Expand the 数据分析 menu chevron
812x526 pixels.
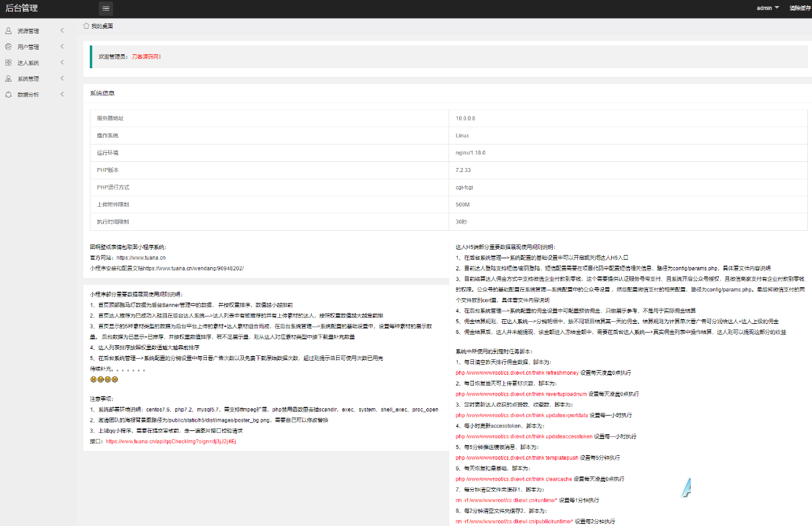pos(62,95)
